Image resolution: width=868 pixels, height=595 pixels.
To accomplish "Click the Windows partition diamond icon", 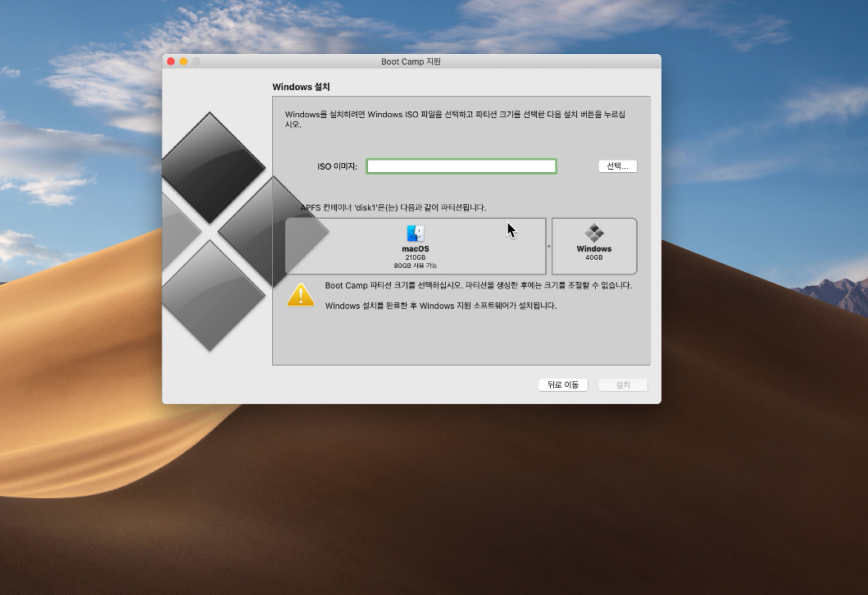I will (594, 233).
